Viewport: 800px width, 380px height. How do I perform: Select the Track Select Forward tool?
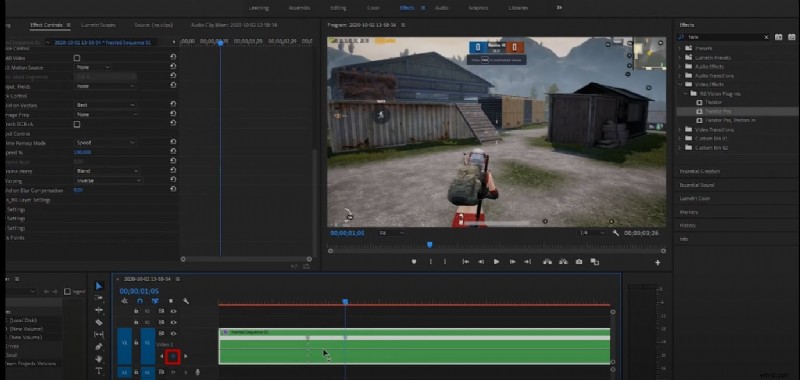click(99, 298)
